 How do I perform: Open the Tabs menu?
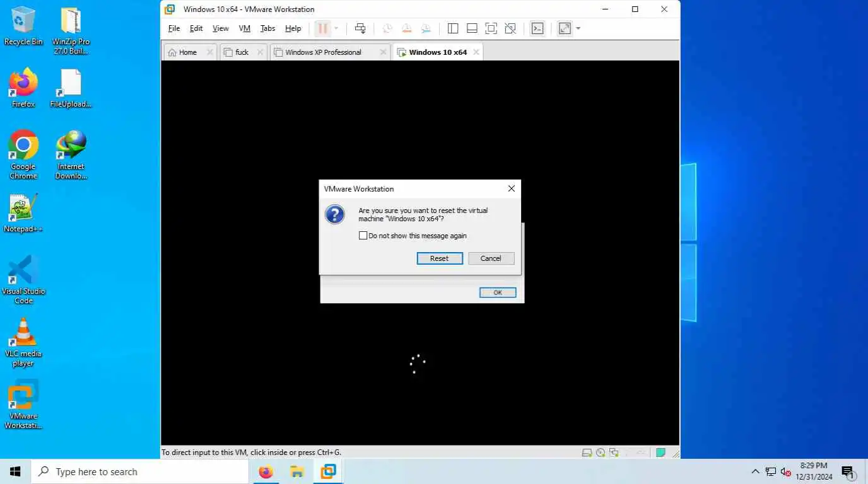(x=267, y=28)
